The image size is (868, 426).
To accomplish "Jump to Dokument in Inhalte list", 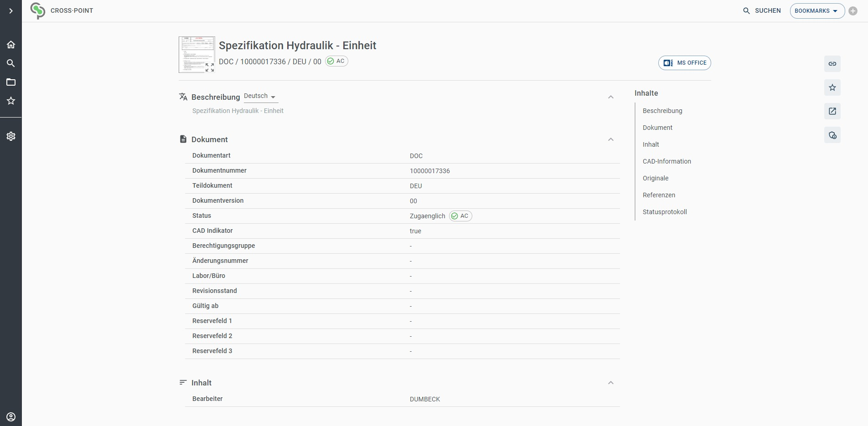I will coord(657,128).
